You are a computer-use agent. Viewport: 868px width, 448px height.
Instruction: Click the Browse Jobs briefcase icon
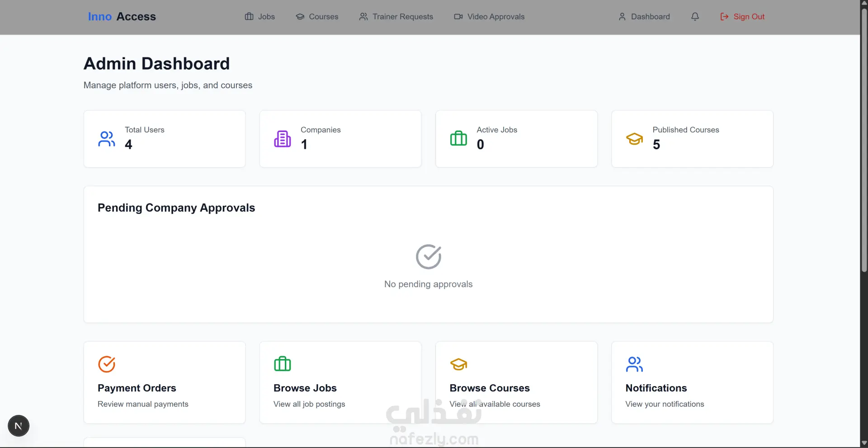(x=283, y=364)
